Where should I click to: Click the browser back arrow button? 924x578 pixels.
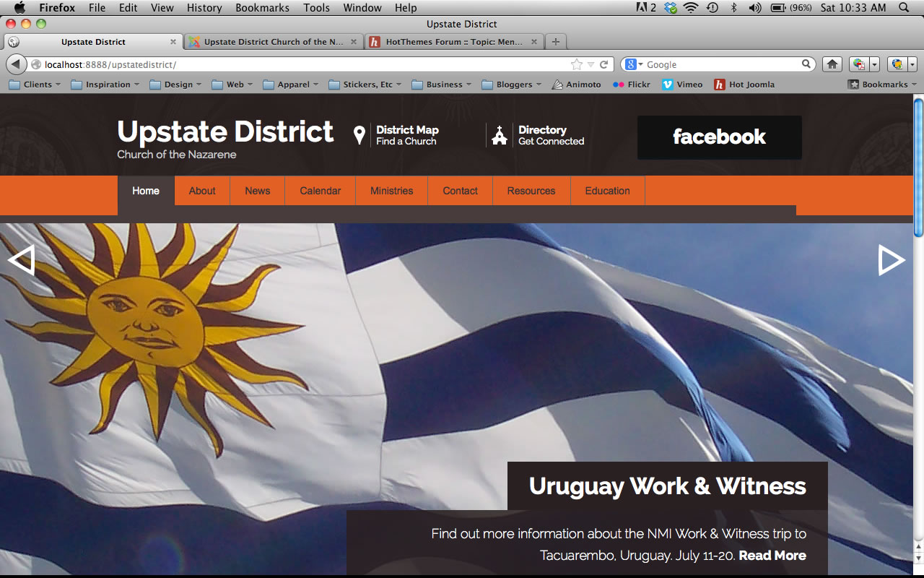tap(16, 64)
